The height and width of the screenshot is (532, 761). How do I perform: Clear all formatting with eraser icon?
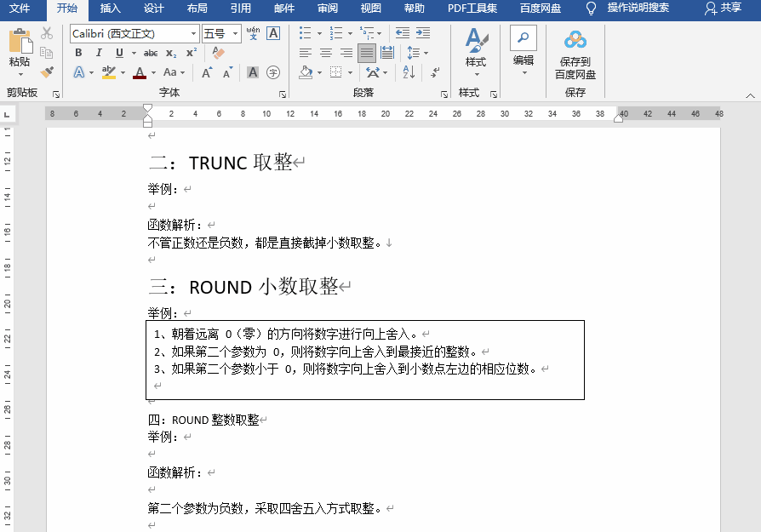(x=219, y=53)
